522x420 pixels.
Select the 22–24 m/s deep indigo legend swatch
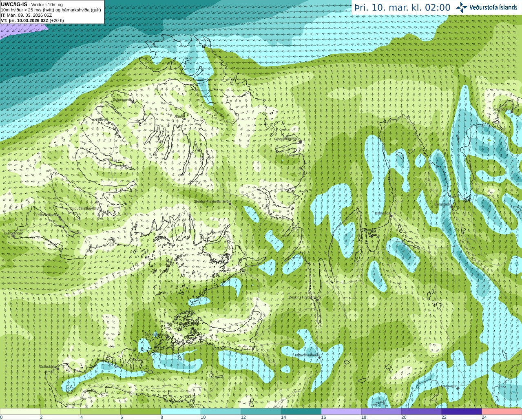pos(462,411)
